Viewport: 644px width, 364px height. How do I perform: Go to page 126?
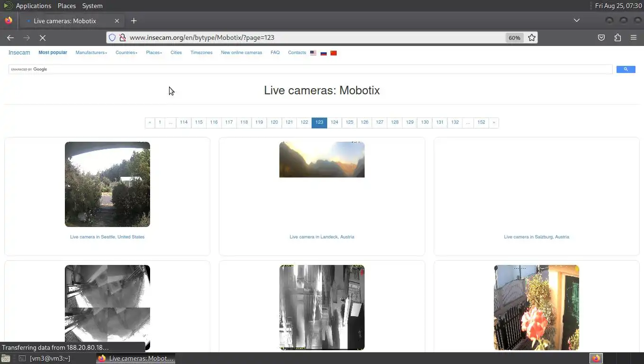364,122
